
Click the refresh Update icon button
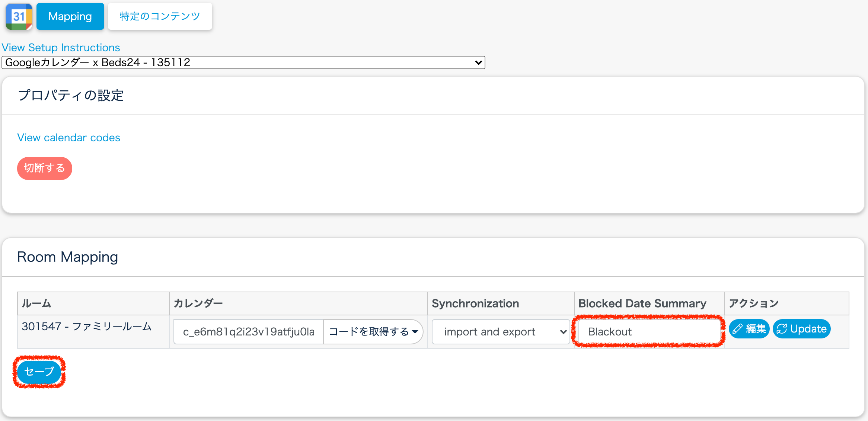point(801,329)
